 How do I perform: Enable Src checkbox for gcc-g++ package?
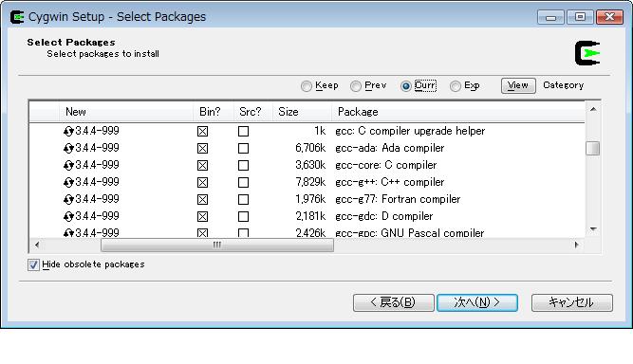(244, 183)
